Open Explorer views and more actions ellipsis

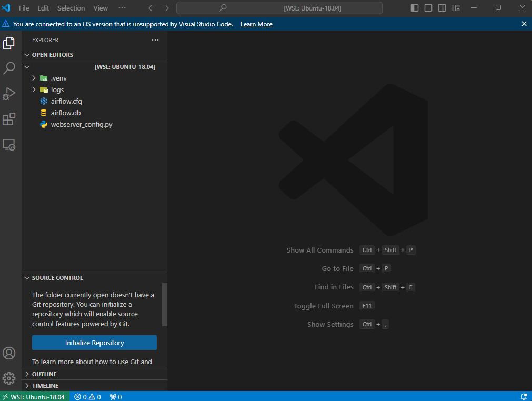(x=155, y=40)
